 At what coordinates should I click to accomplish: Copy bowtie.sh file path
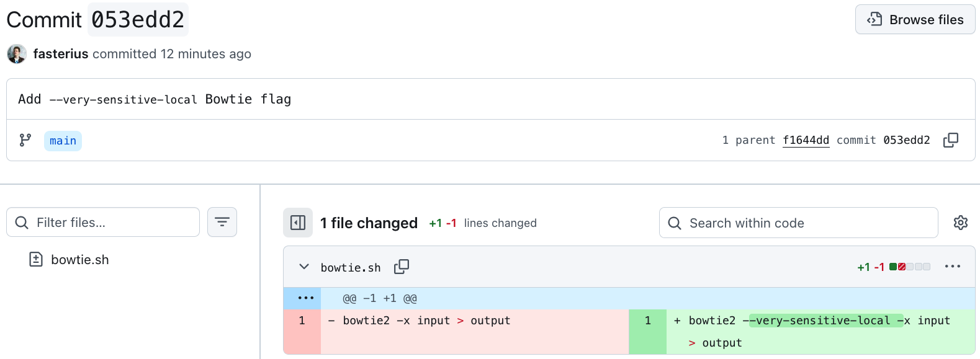point(402,267)
